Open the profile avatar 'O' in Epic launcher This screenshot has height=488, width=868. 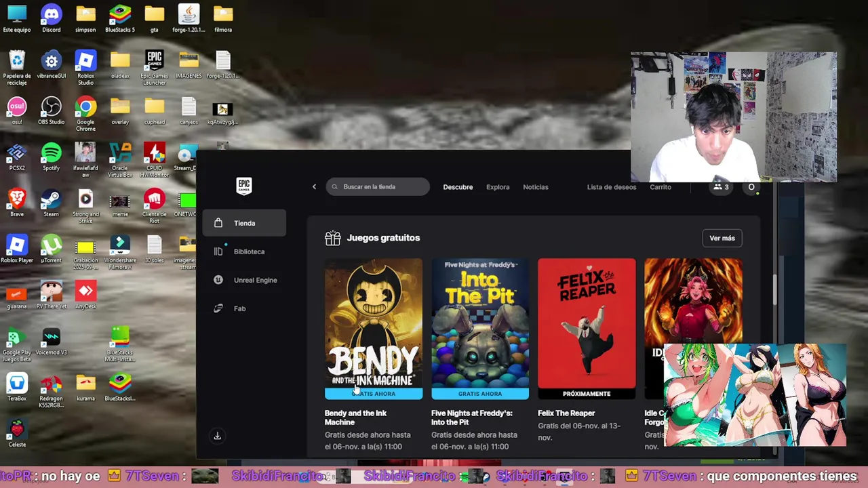coord(751,187)
